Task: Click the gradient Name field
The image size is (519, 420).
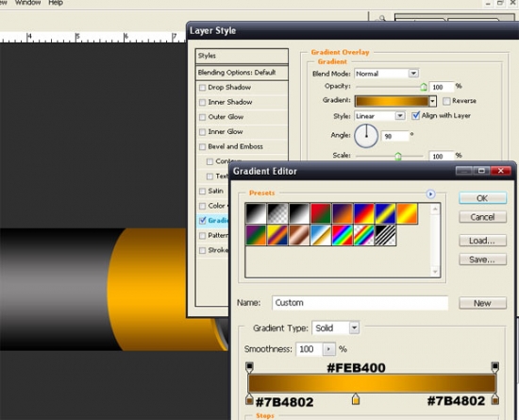Action: click(x=360, y=303)
